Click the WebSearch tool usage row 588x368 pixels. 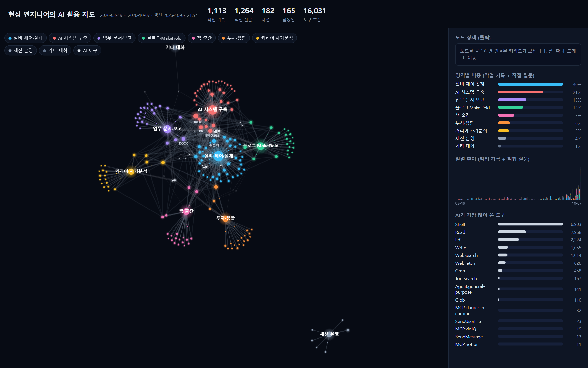pyautogui.click(x=518, y=255)
